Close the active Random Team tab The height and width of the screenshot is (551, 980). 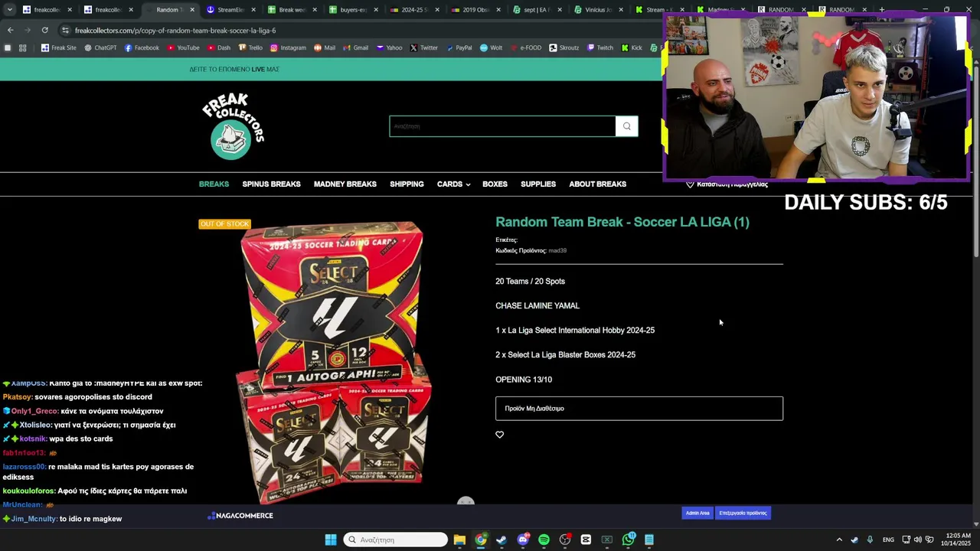(x=191, y=10)
